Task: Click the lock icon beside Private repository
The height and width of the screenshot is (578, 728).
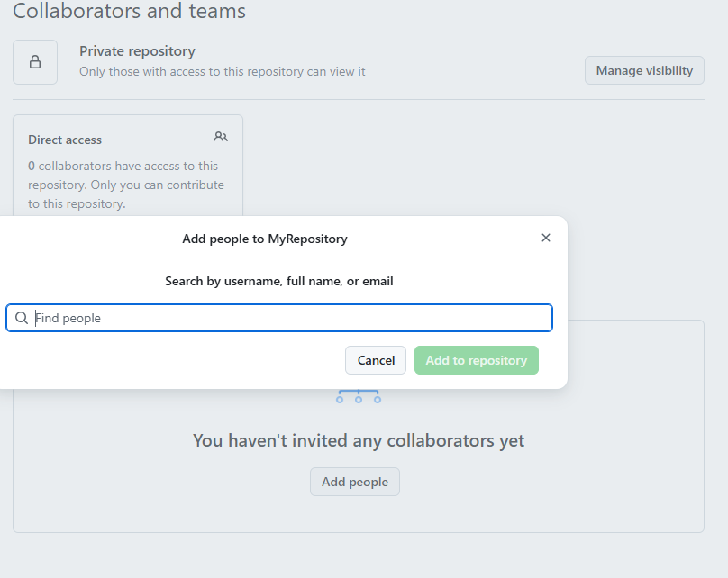Action: (35, 62)
